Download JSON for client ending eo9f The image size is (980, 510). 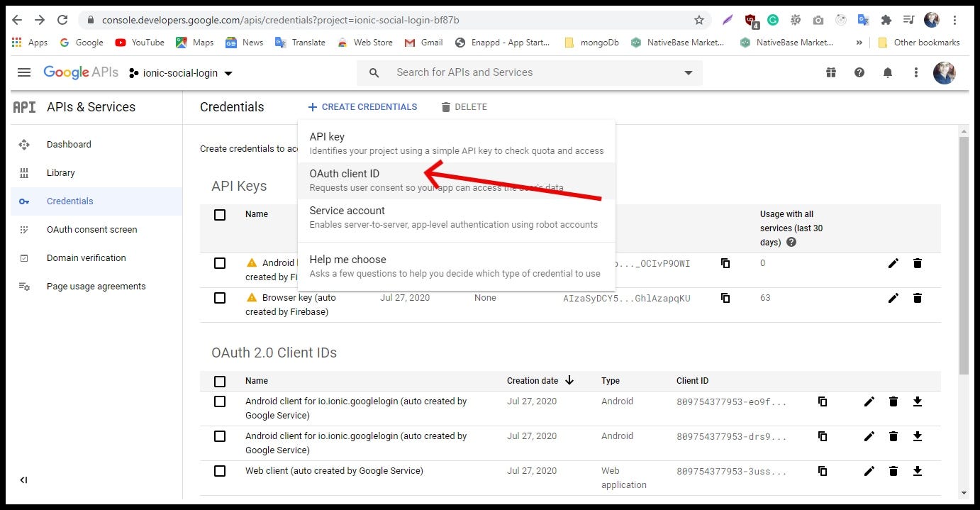[918, 401]
